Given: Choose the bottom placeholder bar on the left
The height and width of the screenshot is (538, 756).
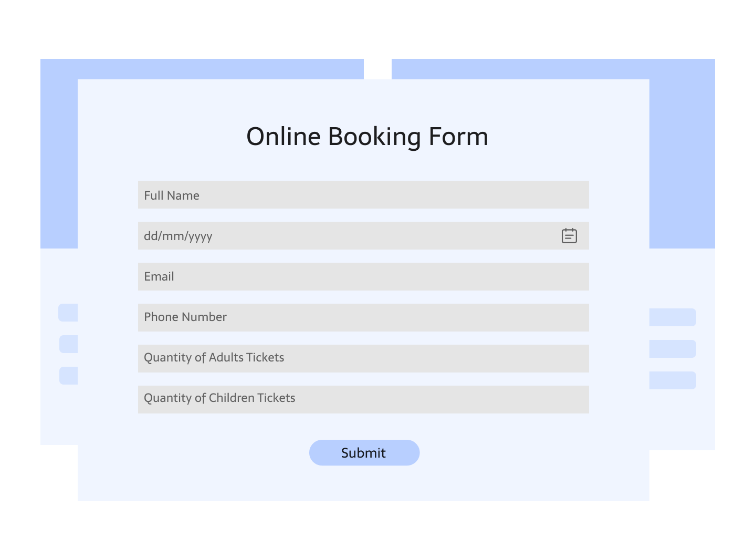Looking at the screenshot, I should click(69, 376).
